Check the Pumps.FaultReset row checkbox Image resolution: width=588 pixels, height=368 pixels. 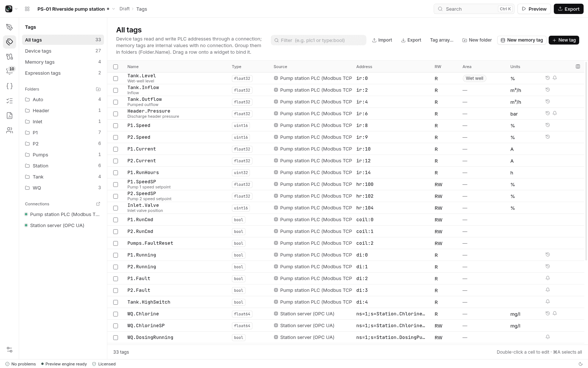coord(116,243)
